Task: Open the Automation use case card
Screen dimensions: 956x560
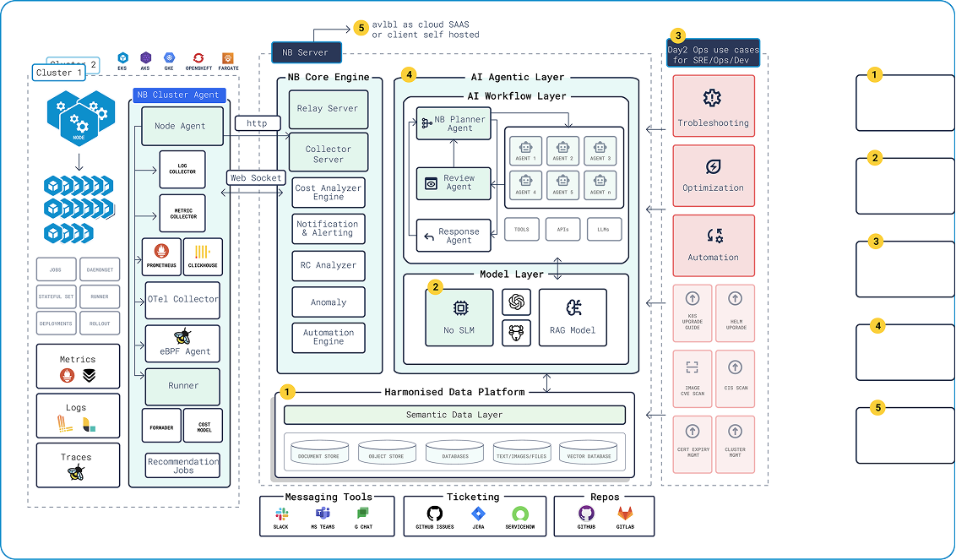Action: click(x=714, y=245)
